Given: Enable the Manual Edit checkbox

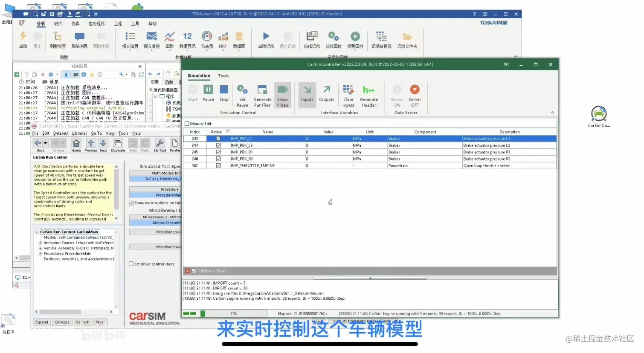Looking at the screenshot, I should click(x=187, y=124).
